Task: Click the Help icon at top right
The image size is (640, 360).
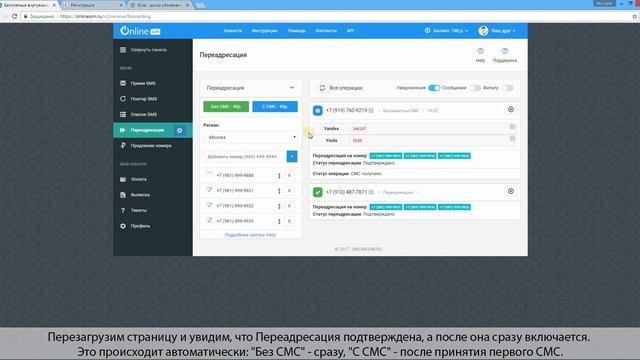Action: pyautogui.click(x=480, y=51)
